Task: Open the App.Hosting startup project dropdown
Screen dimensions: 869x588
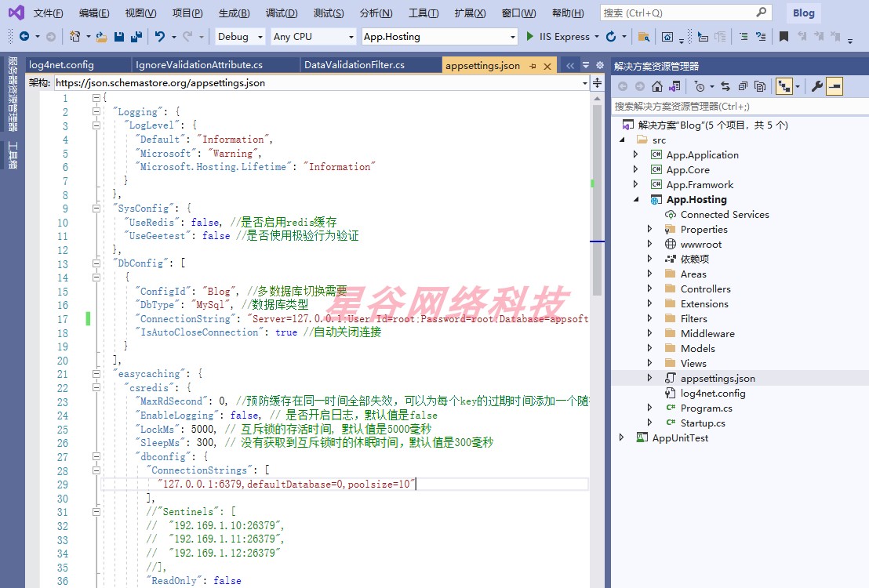Action: (439, 37)
